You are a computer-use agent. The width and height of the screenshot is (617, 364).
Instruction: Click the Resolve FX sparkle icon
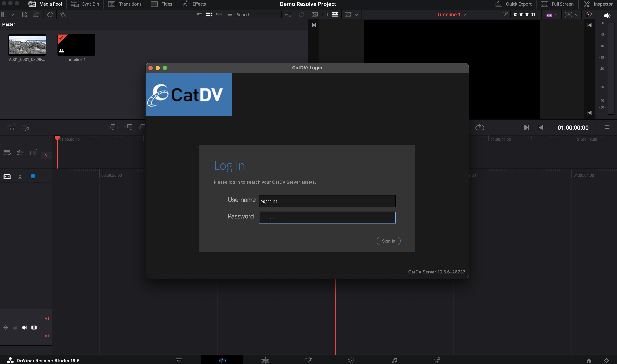click(589, 15)
